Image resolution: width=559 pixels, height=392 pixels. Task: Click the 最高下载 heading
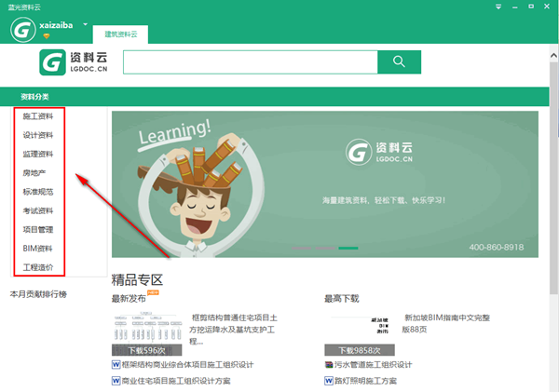342,299
